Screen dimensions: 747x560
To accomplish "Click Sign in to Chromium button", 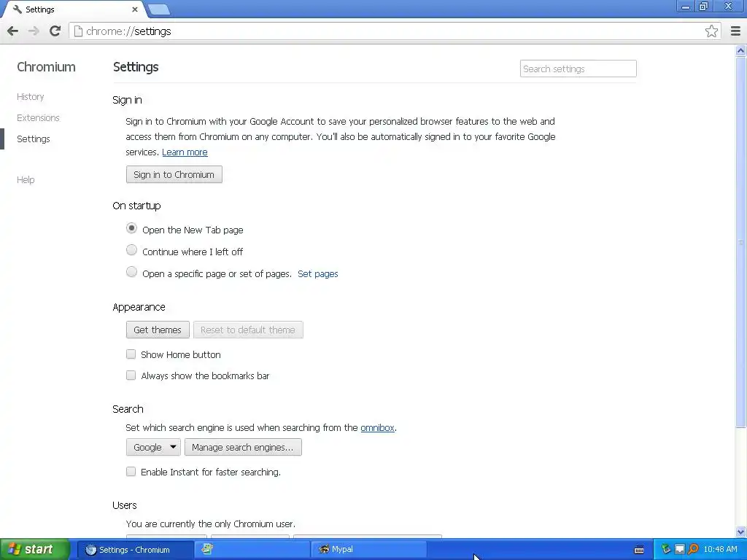I will tap(174, 175).
